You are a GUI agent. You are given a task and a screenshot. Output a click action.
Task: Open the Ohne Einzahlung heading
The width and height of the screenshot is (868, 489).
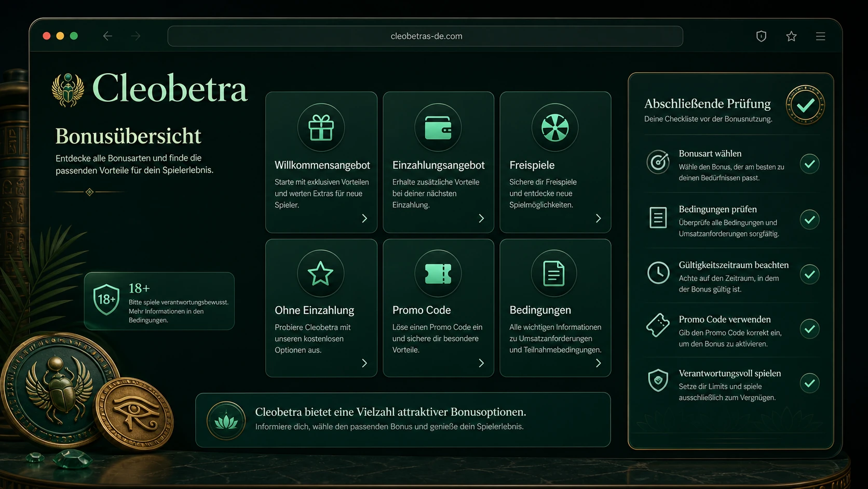pos(314,310)
